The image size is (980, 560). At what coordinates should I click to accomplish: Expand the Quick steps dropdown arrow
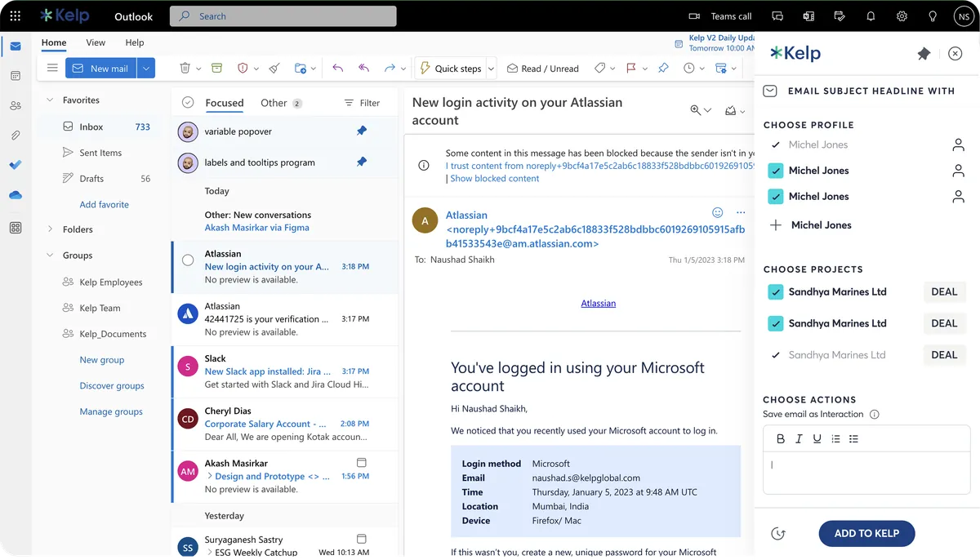pos(492,69)
